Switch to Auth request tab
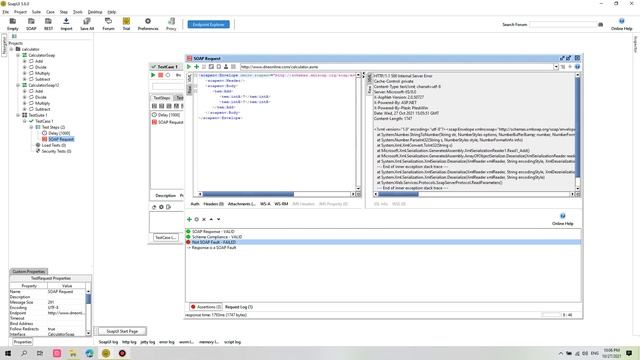640x360 pixels. tap(195, 204)
